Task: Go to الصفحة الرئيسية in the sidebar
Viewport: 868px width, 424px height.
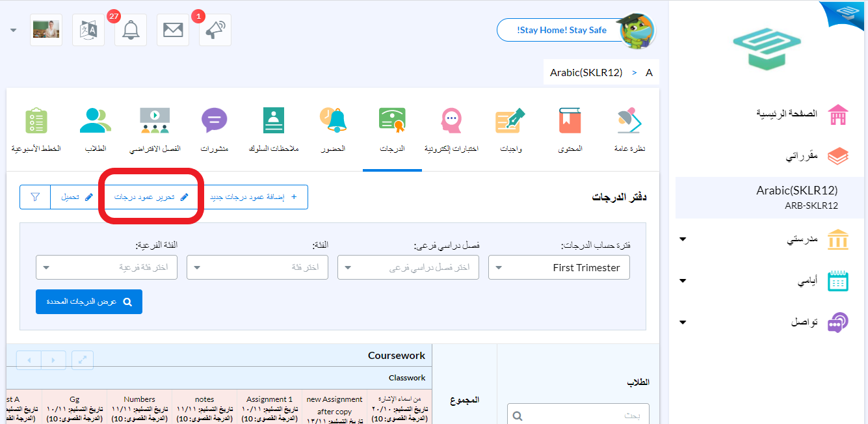Action: click(x=787, y=113)
